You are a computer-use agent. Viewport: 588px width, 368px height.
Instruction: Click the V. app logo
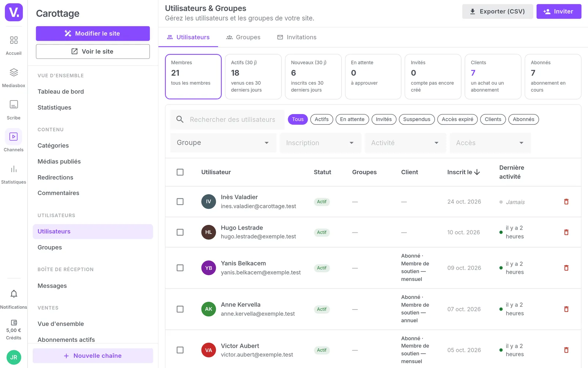point(14,12)
